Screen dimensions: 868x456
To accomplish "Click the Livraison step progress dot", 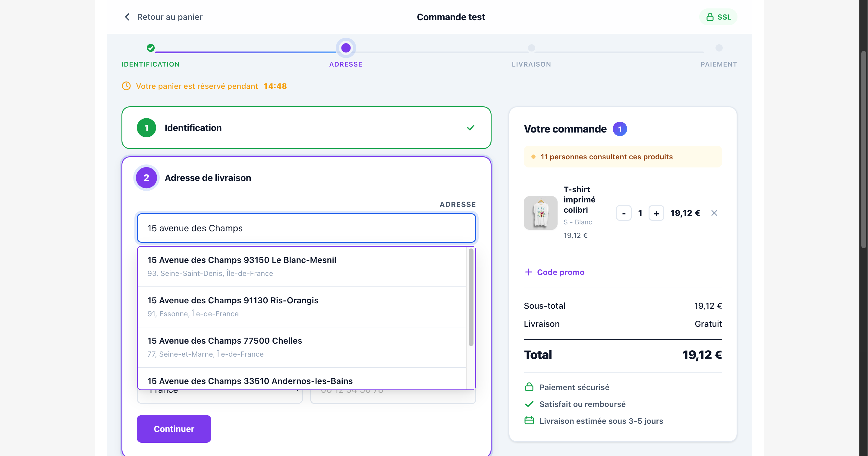I will point(531,48).
